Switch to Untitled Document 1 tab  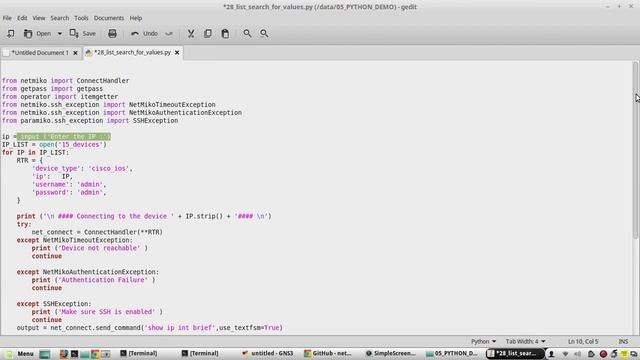click(x=40, y=53)
